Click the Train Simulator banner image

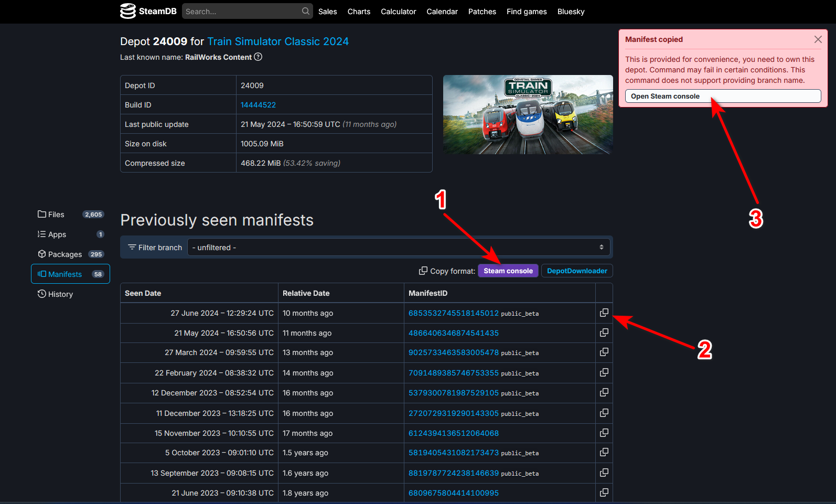[x=528, y=114]
